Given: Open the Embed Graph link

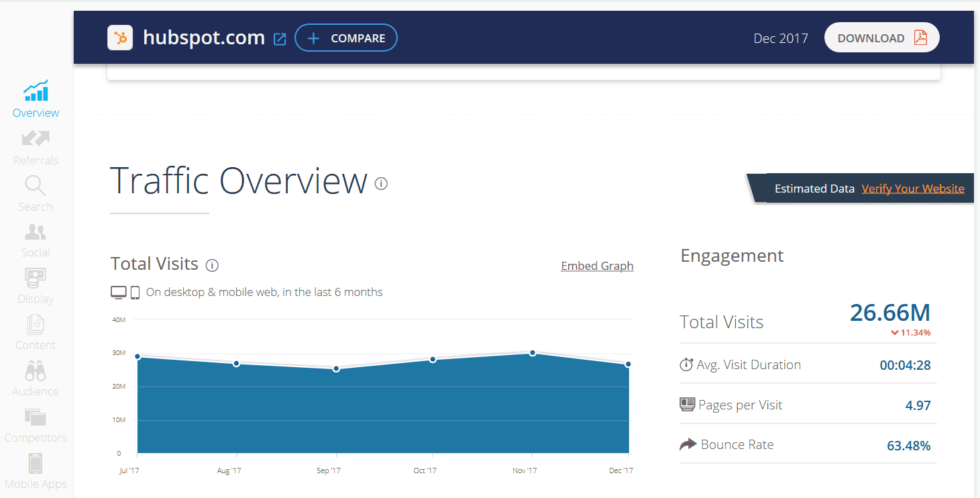Looking at the screenshot, I should pos(597,266).
